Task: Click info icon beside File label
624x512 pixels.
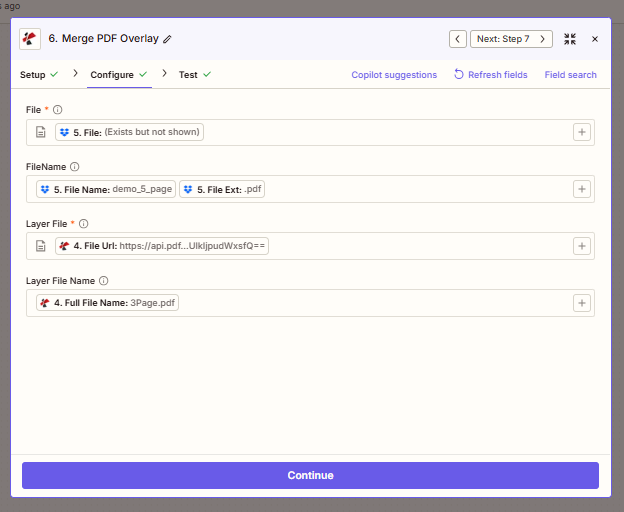Action: tap(57, 109)
